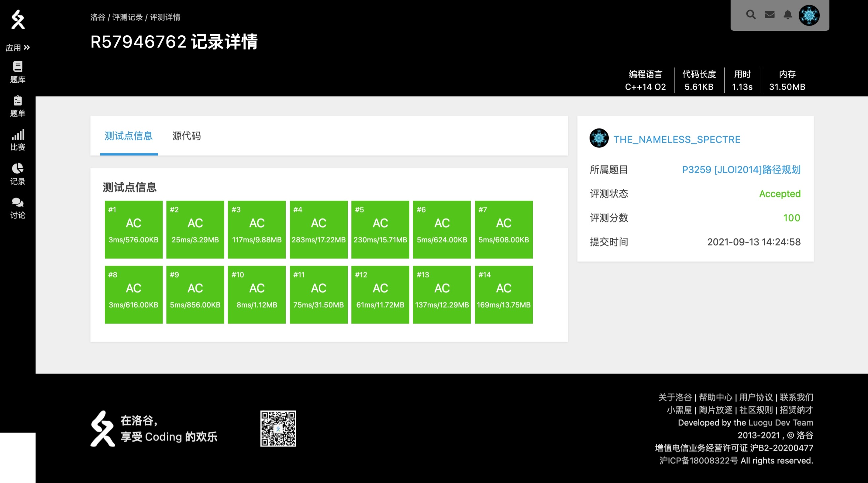Image resolution: width=868 pixels, height=483 pixels.
Task: Click test case #4 AC block
Action: (318, 229)
